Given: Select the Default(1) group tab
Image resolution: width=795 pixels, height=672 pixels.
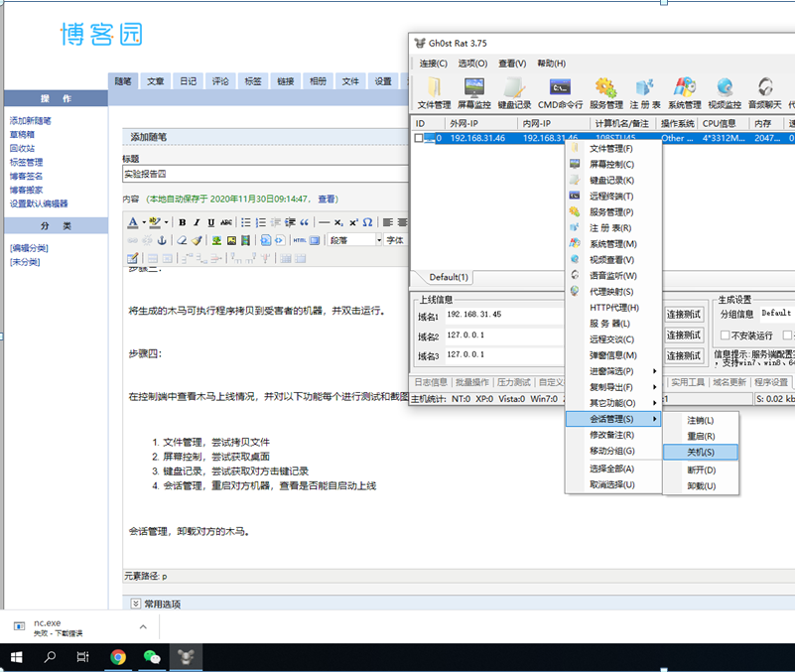Looking at the screenshot, I should click(449, 277).
